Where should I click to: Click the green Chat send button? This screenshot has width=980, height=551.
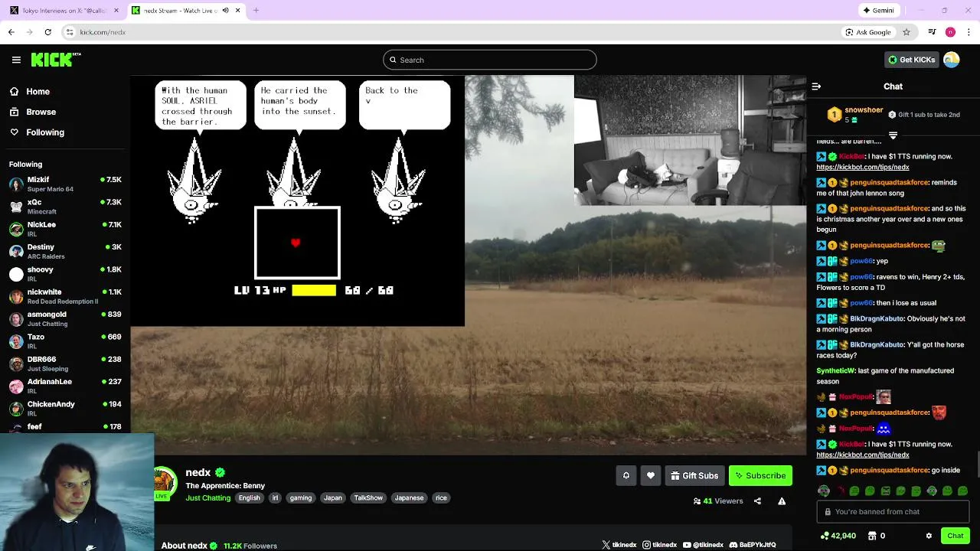[x=955, y=536]
